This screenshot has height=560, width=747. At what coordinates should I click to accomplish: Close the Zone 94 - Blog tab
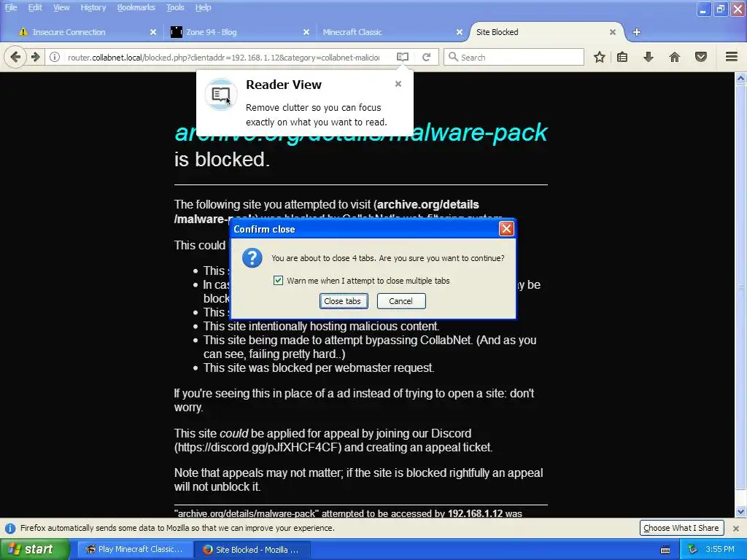pyautogui.click(x=306, y=32)
